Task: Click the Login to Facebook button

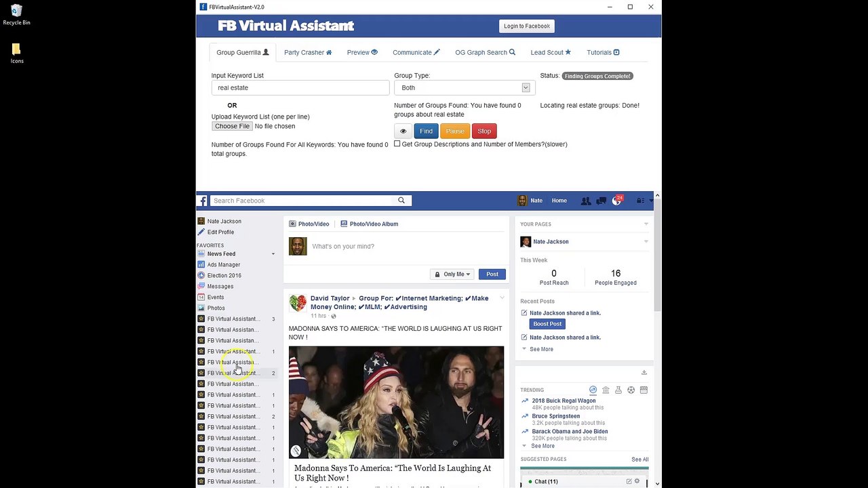Action: click(x=527, y=26)
